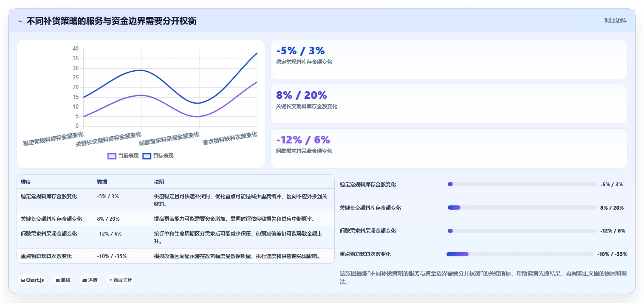Screen dimensions: 644x303
Task: Click chart x-axis label 关键长交期料库存金额变化
Action: [108, 139]
